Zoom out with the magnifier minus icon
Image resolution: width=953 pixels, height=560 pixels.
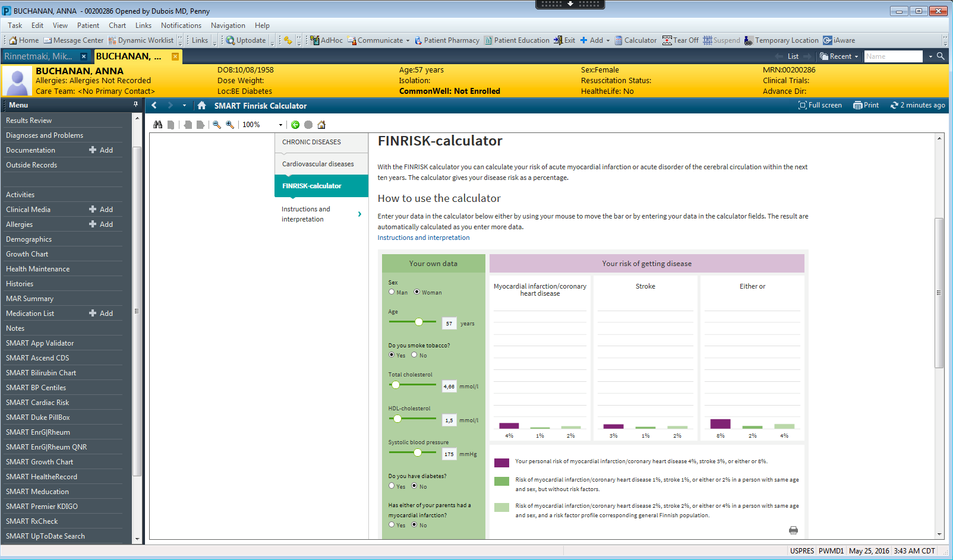(x=217, y=125)
